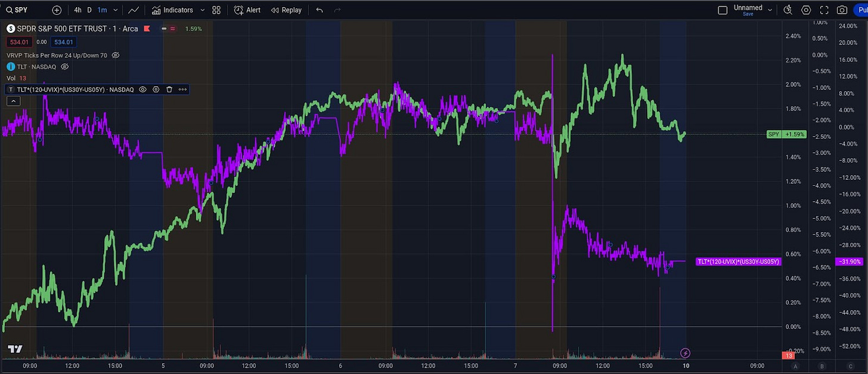Click the S logo beside SPDR title
This screenshot has width=868, height=374.
[x=10, y=29]
